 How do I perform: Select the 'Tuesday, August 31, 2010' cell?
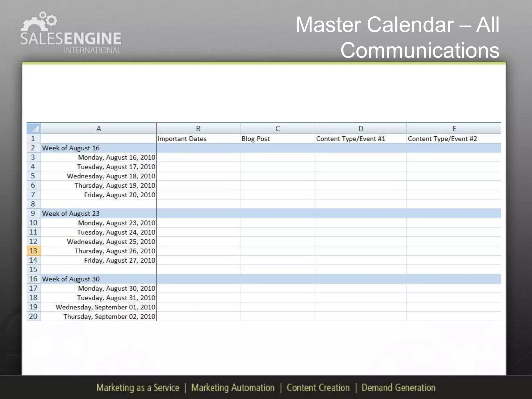[99, 297]
